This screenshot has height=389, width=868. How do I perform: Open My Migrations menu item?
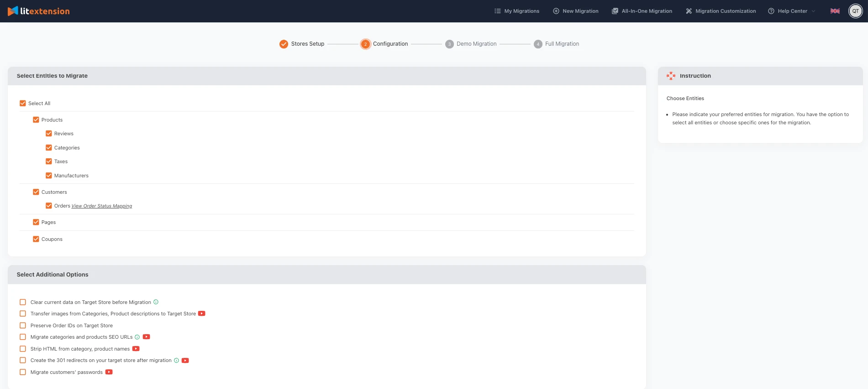click(x=522, y=11)
